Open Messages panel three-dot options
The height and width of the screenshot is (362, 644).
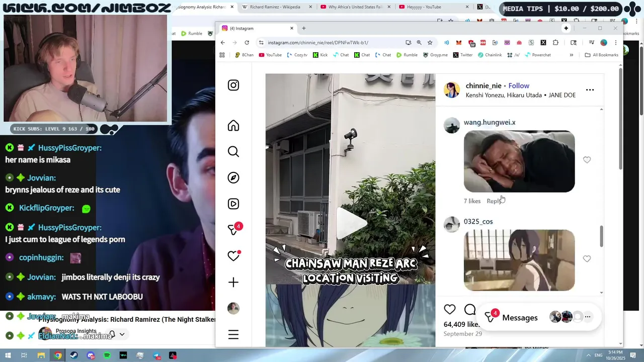tap(587, 317)
